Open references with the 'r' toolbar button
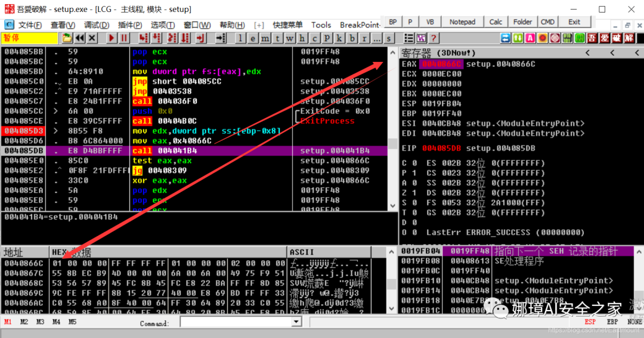 coord(364,38)
